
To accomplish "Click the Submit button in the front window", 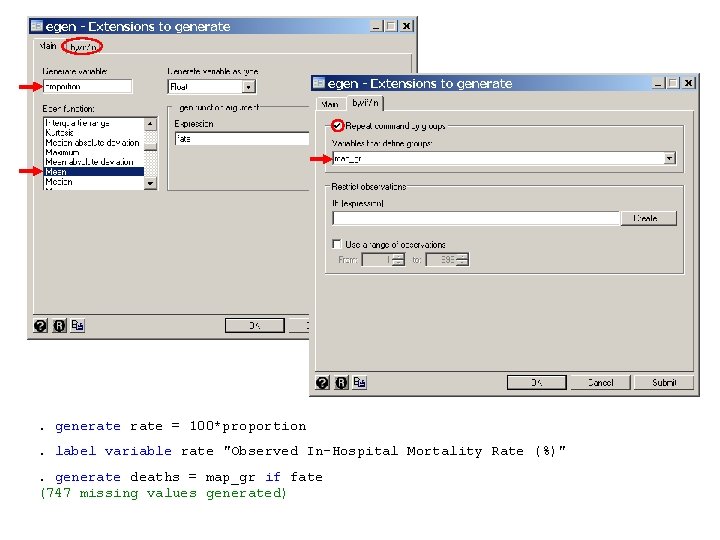I will [664, 382].
